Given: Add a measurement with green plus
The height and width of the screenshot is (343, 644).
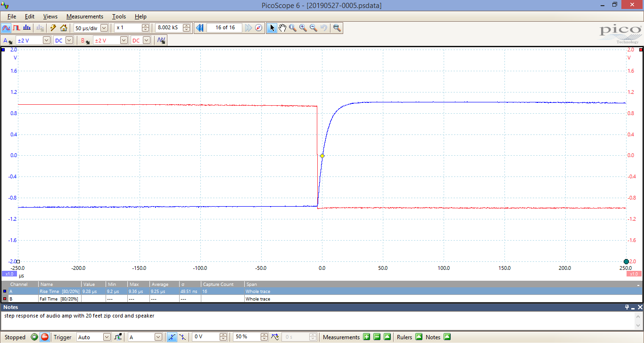Looking at the screenshot, I should point(366,337).
